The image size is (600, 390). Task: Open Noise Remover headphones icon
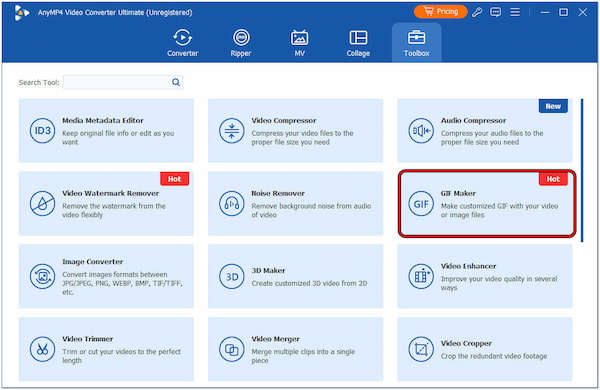232,204
